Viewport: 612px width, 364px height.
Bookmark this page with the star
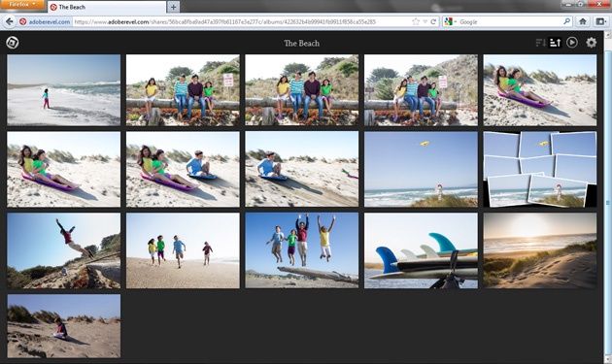[416, 22]
